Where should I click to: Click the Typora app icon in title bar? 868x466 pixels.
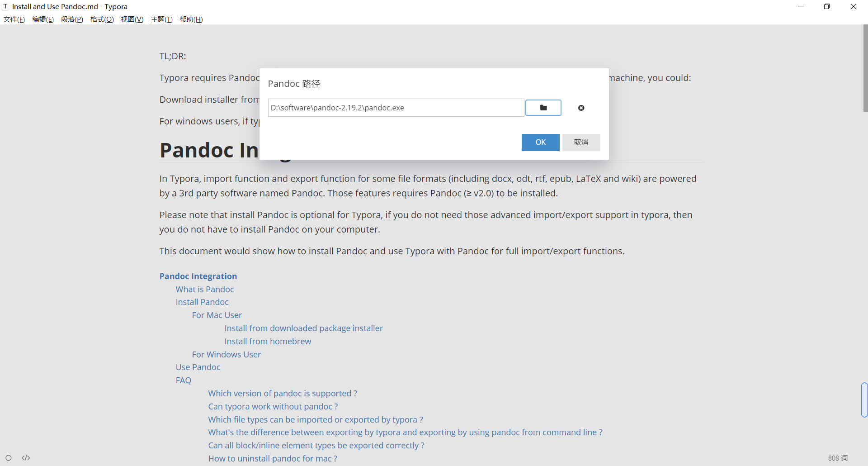coord(5,6)
